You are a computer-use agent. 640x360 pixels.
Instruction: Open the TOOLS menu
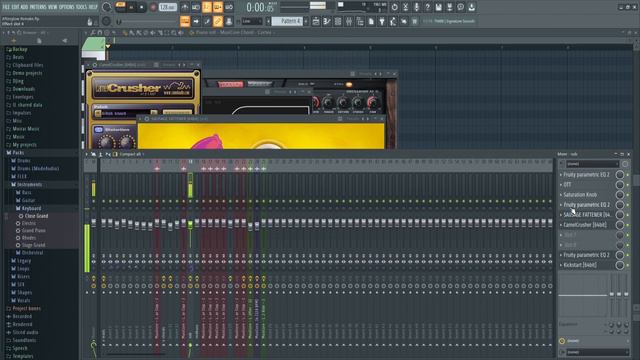coord(82,7)
